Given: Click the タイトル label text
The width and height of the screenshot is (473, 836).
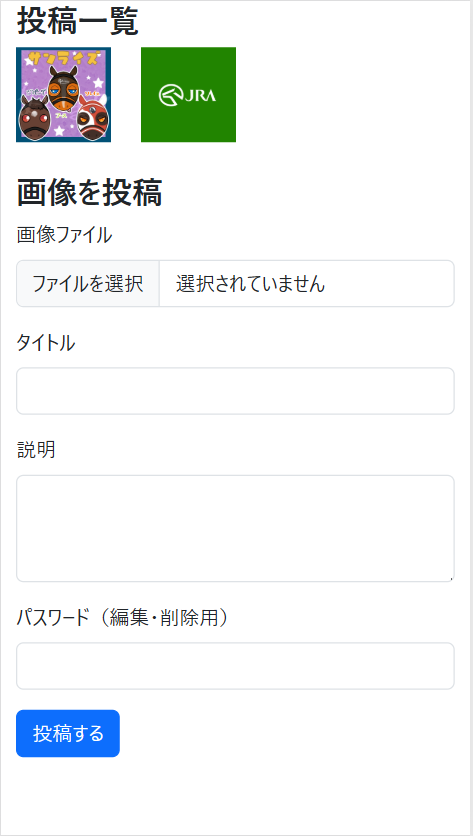Looking at the screenshot, I should [46, 343].
